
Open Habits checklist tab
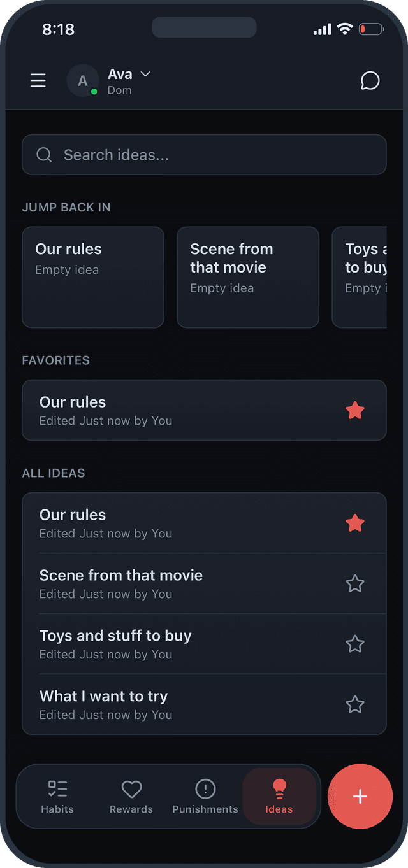(x=57, y=797)
